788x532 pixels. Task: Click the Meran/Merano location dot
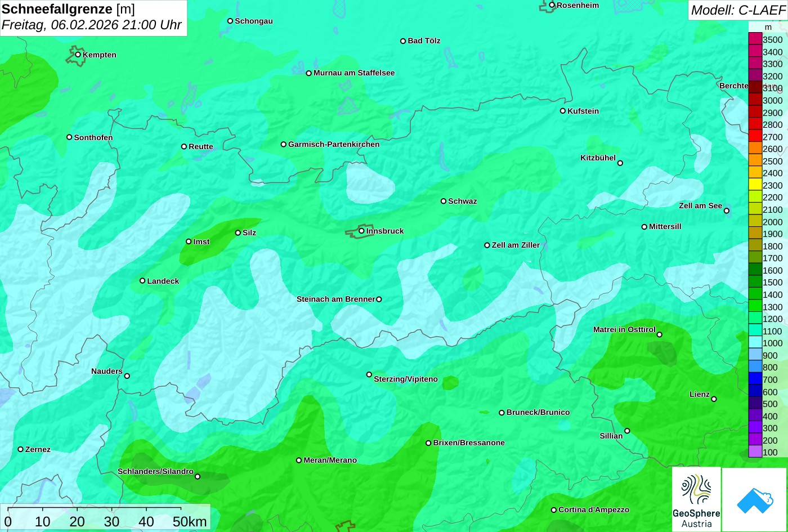click(299, 460)
